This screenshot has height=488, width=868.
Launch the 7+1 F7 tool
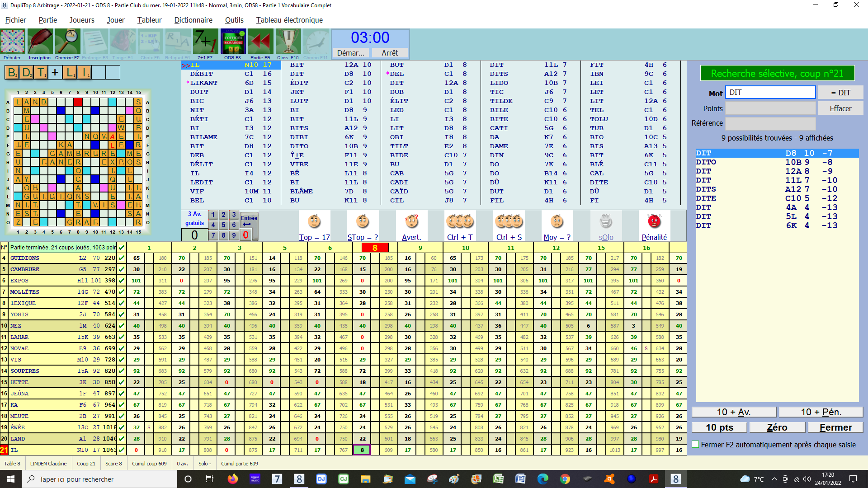pos(205,42)
